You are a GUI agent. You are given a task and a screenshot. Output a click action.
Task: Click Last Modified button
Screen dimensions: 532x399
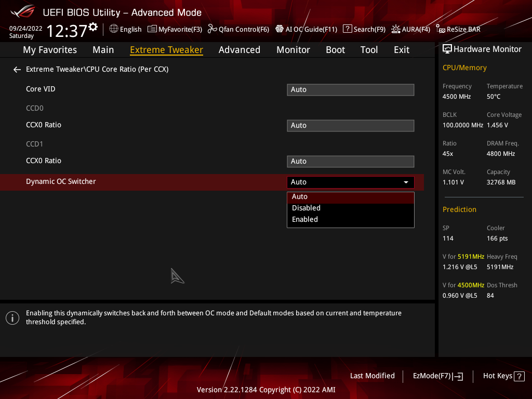coord(372,376)
